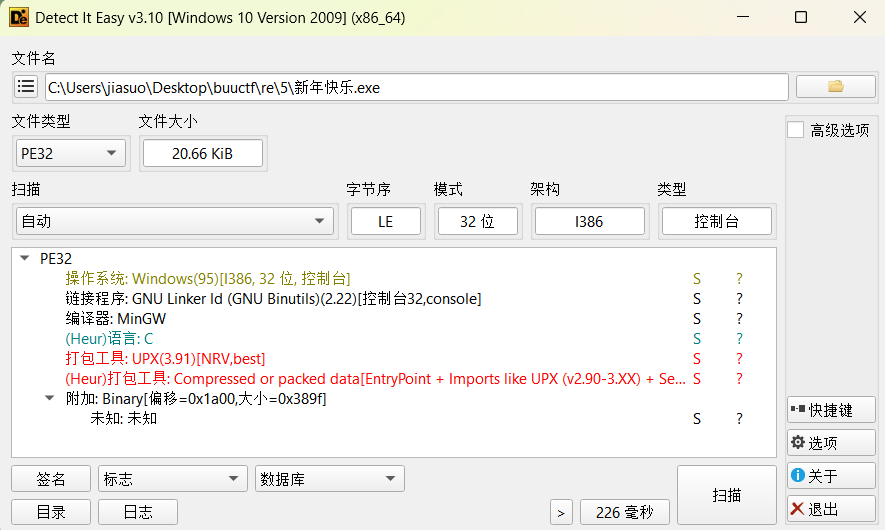Click the I386 architecture button
Viewport: 885px width, 530px height.
[589, 221]
